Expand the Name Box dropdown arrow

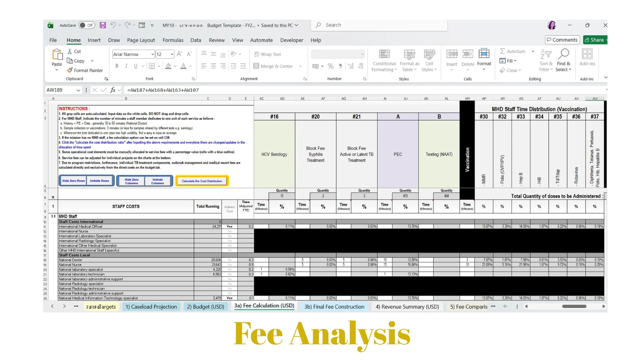coord(78,90)
